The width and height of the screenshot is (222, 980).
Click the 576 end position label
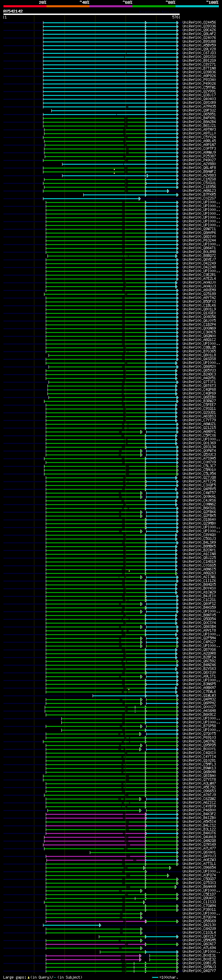click(175, 17)
